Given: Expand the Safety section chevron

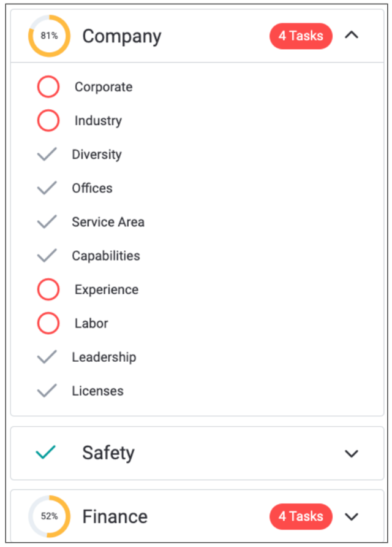Looking at the screenshot, I should (x=352, y=454).
